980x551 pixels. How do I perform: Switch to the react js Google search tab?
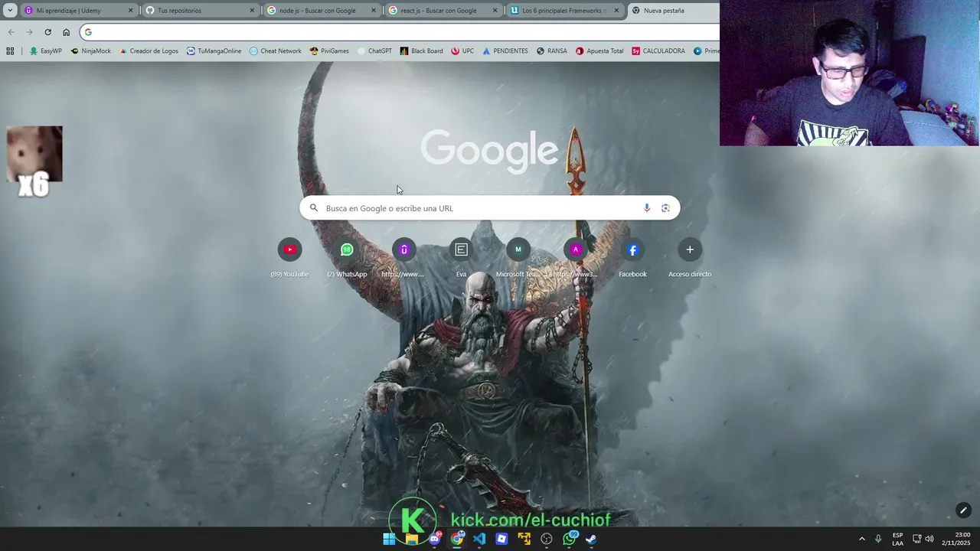pos(443,11)
